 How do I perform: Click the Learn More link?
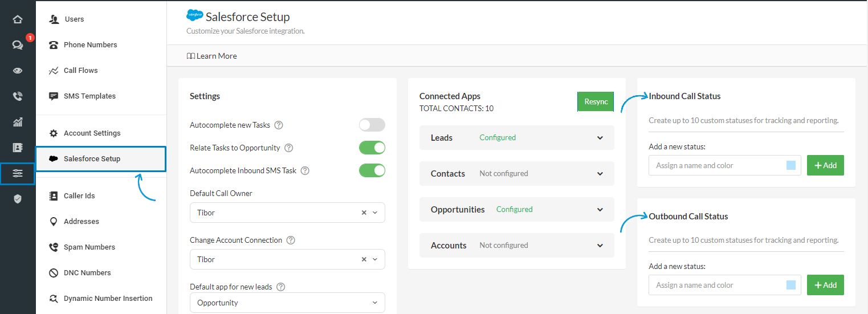[212, 56]
